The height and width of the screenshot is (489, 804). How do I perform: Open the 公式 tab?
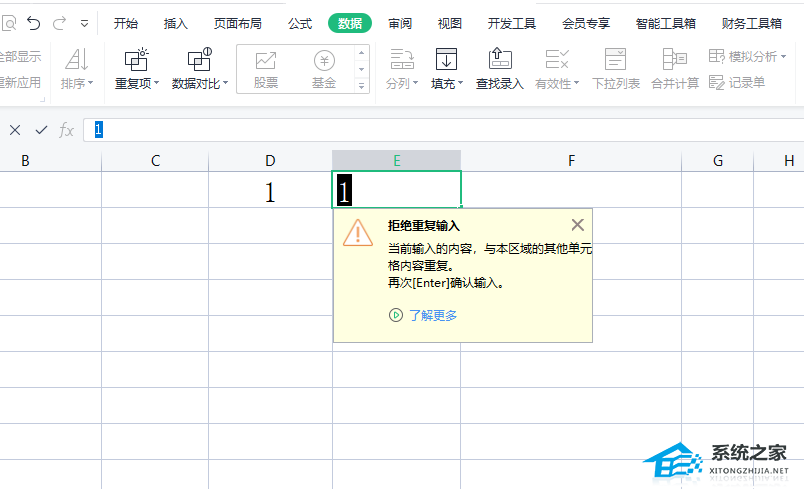(x=300, y=24)
